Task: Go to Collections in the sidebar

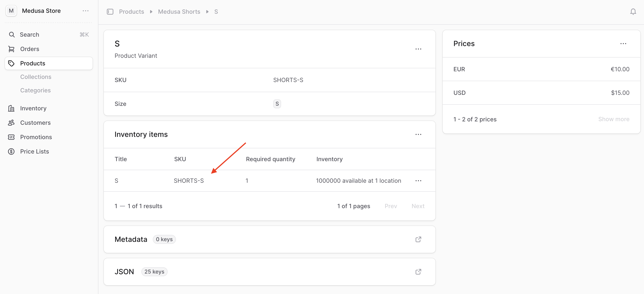Action: click(x=36, y=77)
